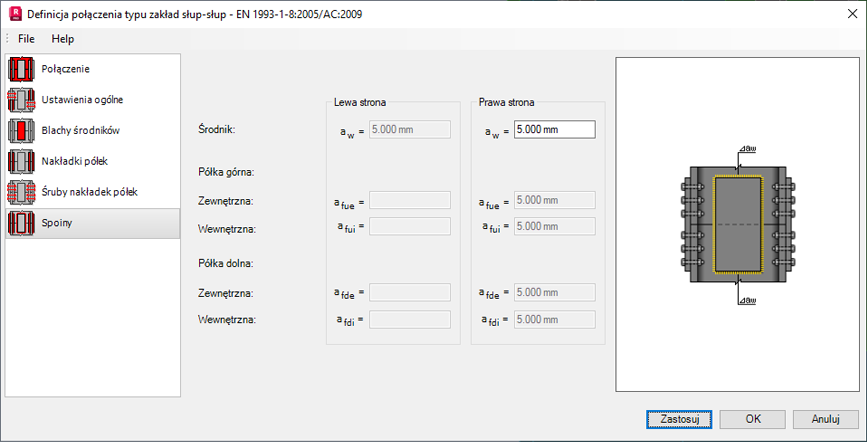The width and height of the screenshot is (867, 442).
Task: Select the Śruby nakładek półek icon
Action: click(x=22, y=192)
